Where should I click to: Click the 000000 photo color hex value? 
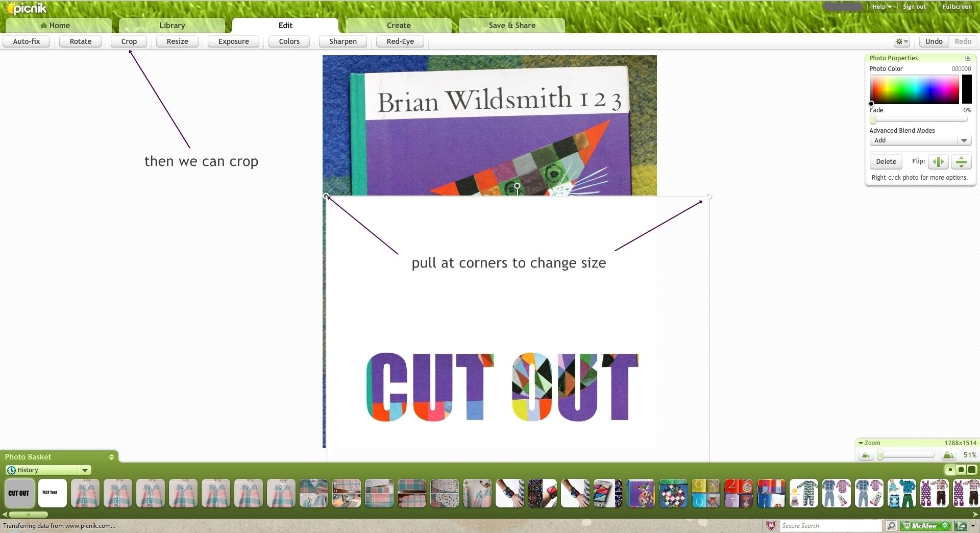(x=961, y=69)
